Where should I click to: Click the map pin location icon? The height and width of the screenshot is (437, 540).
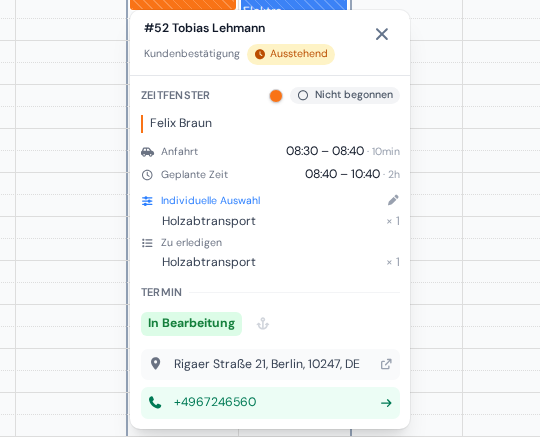click(x=156, y=364)
